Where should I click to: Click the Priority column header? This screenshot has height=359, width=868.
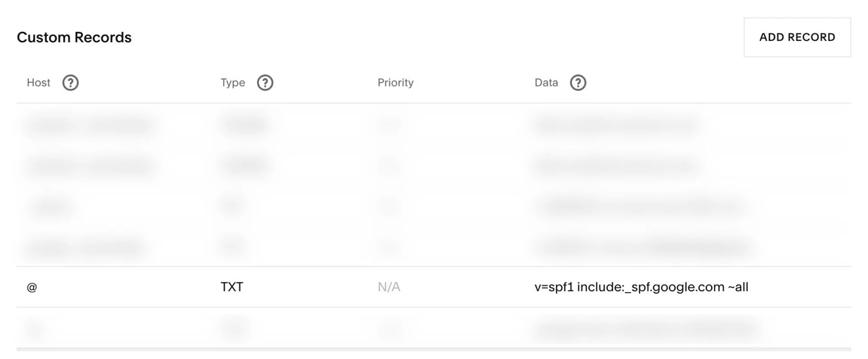coord(395,83)
